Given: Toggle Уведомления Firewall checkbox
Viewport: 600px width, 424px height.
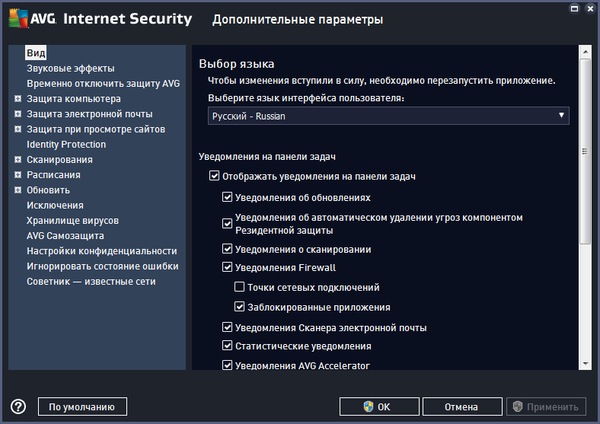Looking at the screenshot, I should click(x=227, y=268).
